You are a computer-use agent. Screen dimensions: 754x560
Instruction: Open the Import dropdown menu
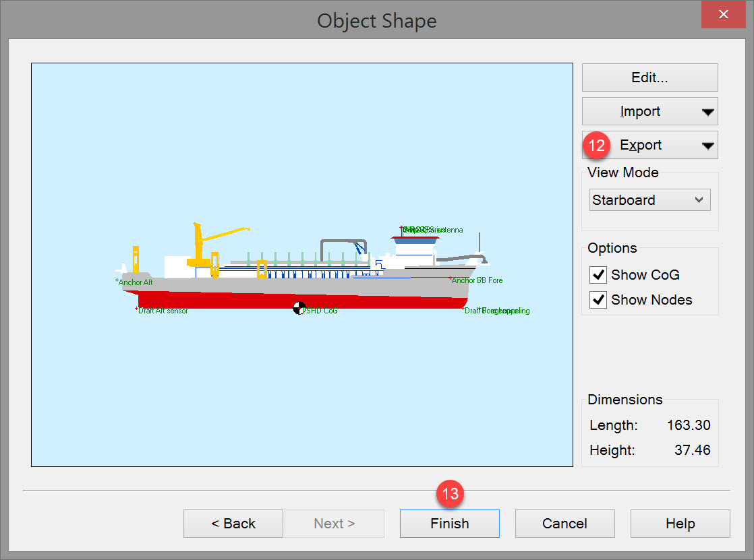pyautogui.click(x=649, y=111)
